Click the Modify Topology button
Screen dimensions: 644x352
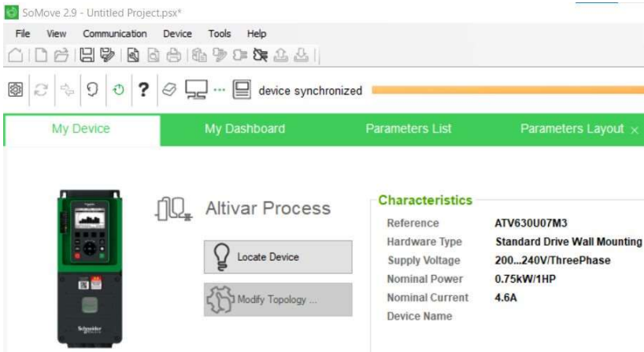[x=278, y=299]
